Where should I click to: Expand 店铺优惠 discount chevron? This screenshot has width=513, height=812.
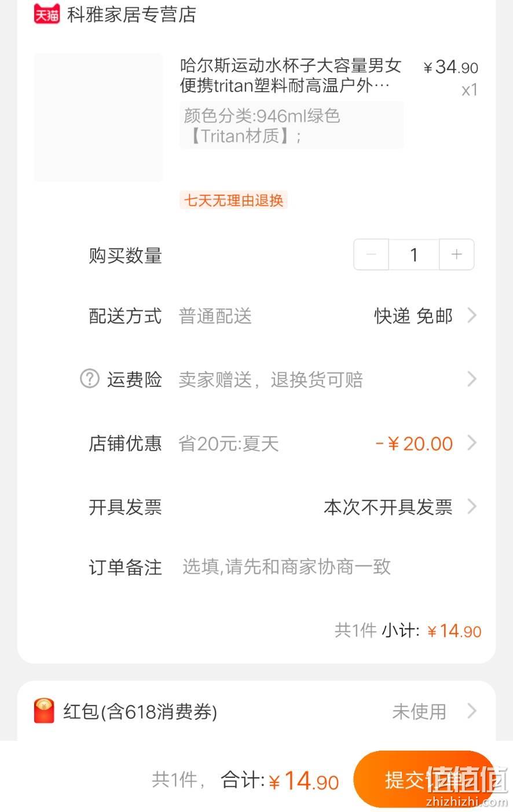click(x=472, y=443)
